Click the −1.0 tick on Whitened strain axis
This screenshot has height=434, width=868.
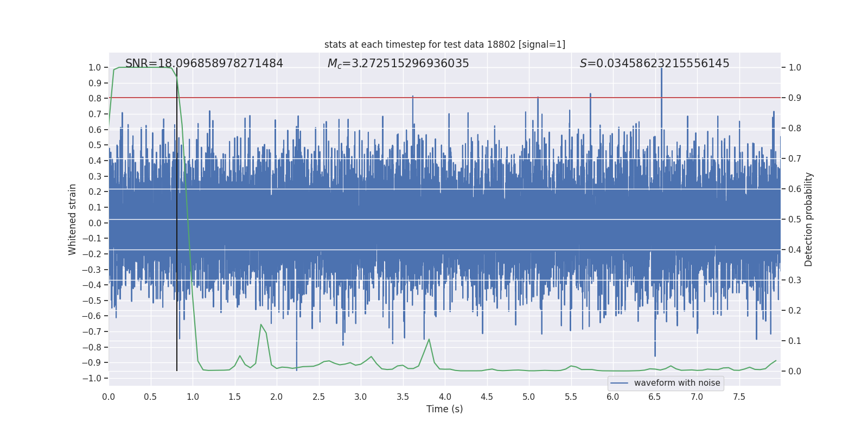pos(94,378)
